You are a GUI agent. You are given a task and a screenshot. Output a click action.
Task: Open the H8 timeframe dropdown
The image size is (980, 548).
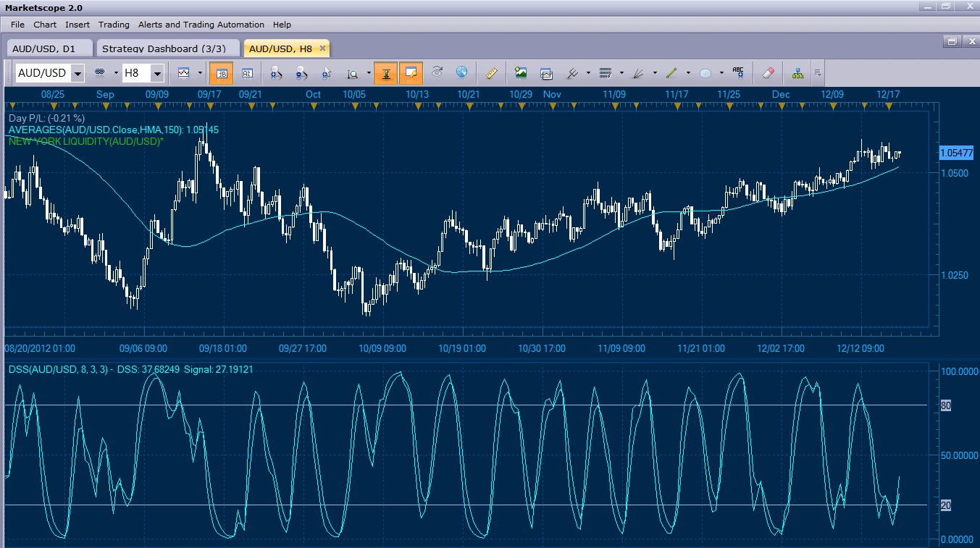pos(158,73)
